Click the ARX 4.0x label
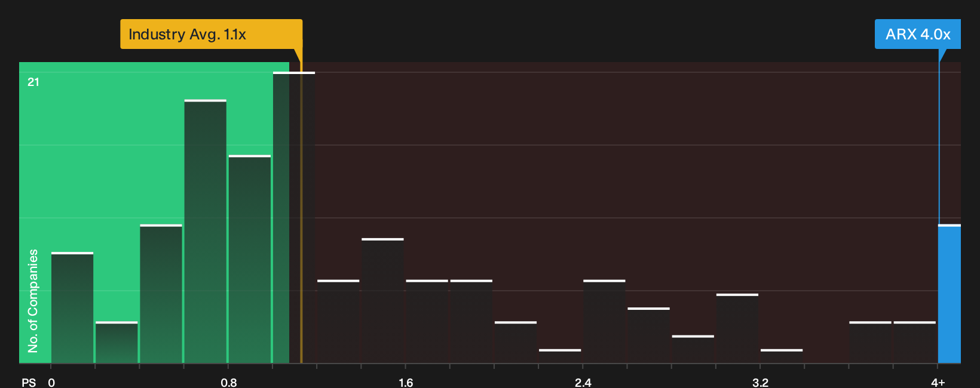 (x=918, y=34)
